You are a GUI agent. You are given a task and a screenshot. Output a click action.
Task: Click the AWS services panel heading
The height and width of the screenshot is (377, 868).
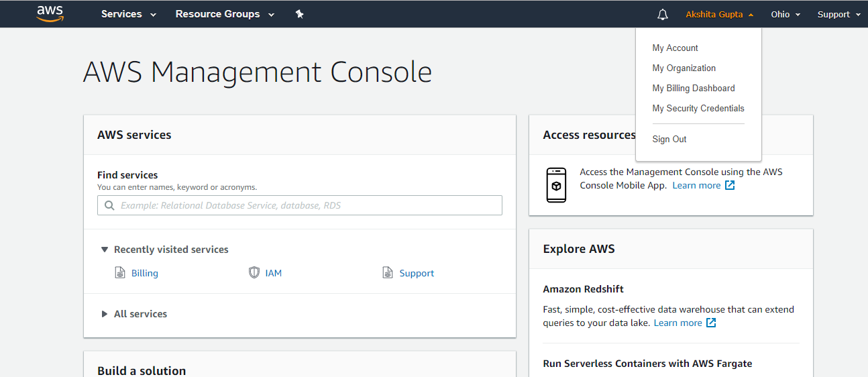click(x=134, y=135)
